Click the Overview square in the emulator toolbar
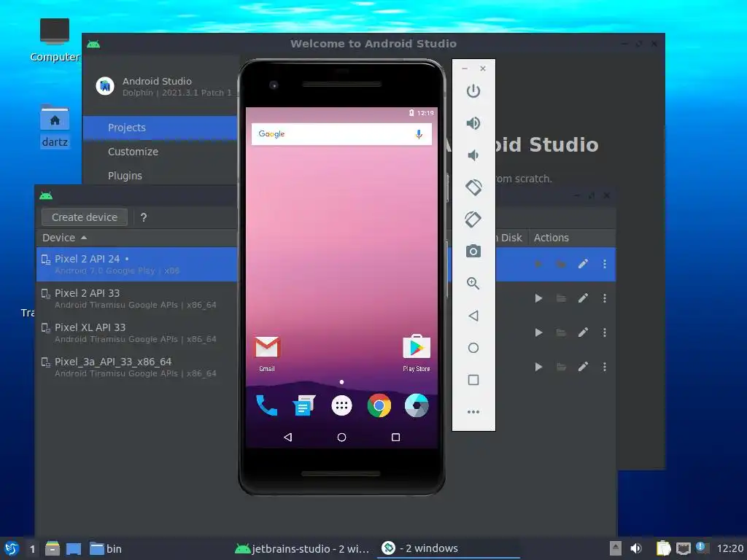 point(473,379)
